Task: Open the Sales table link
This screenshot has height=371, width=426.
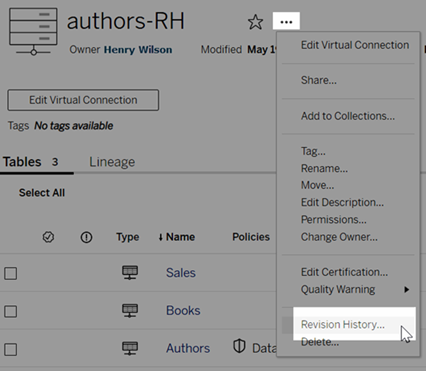Action: [181, 273]
